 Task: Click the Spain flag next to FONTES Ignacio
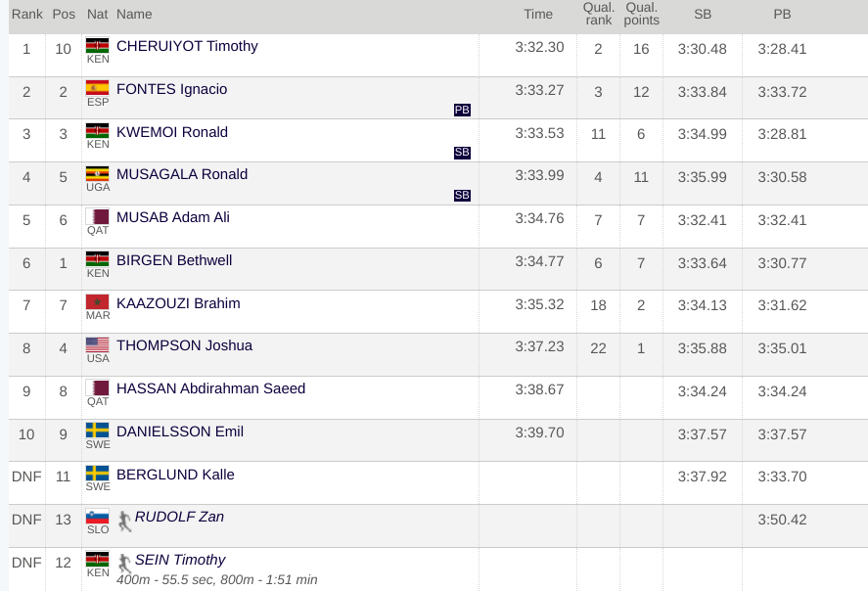tap(98, 88)
